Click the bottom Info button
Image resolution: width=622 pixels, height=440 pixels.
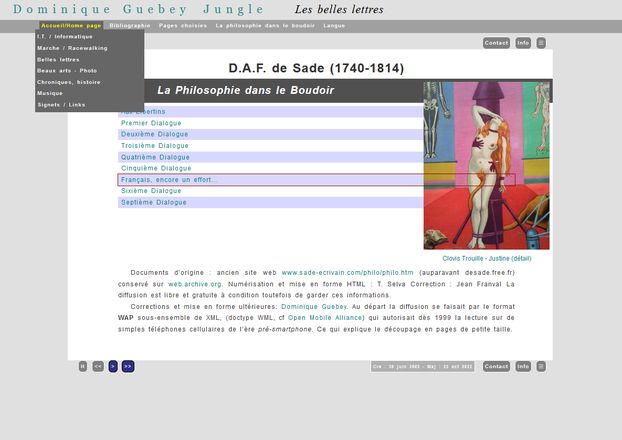pyautogui.click(x=523, y=366)
